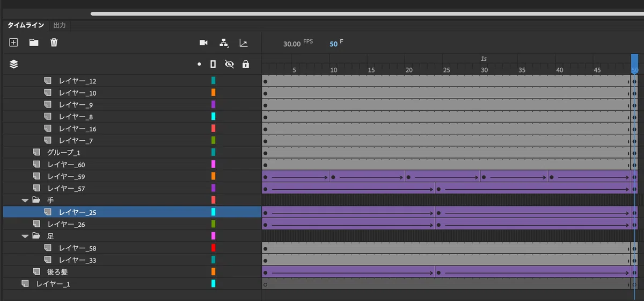Create a new layer folder
Image resolution: width=644 pixels, height=301 pixels.
click(34, 42)
